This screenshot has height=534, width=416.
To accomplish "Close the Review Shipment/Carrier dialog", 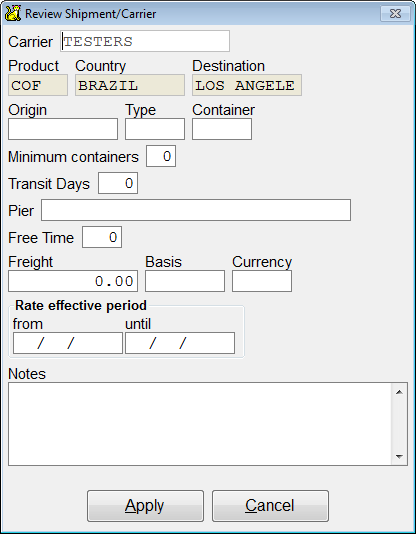I will [x=395, y=14].
